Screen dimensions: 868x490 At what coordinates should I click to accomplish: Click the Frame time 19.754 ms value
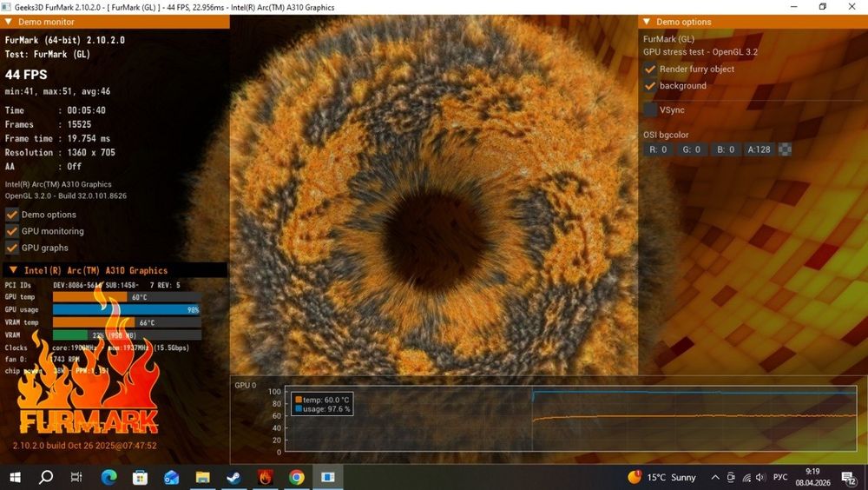click(89, 139)
